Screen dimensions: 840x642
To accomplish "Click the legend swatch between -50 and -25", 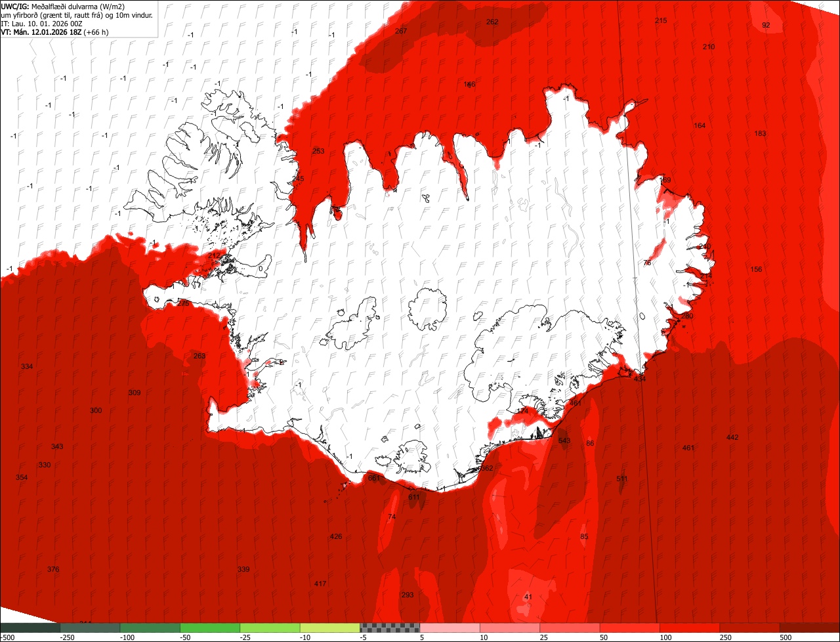I will pyautogui.click(x=210, y=627).
